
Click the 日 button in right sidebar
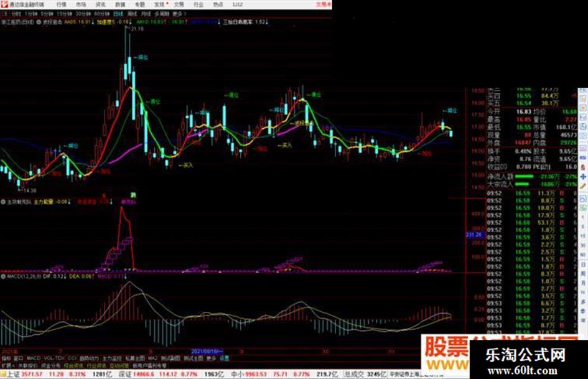tap(583, 264)
